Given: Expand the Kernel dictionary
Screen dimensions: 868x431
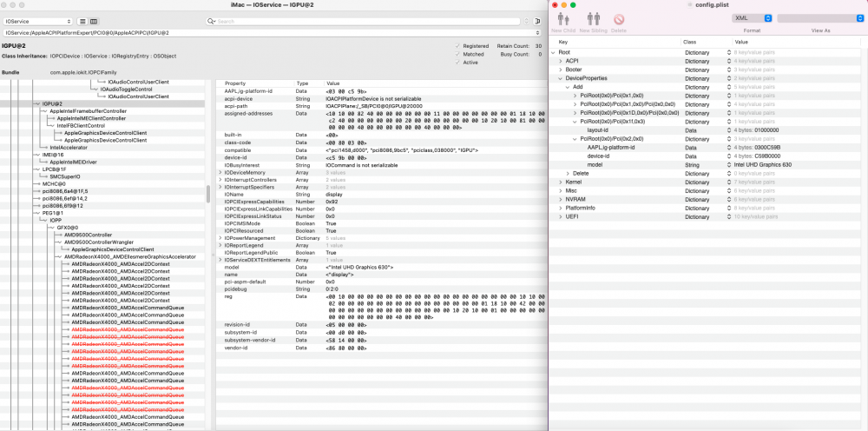Looking at the screenshot, I should 561,182.
